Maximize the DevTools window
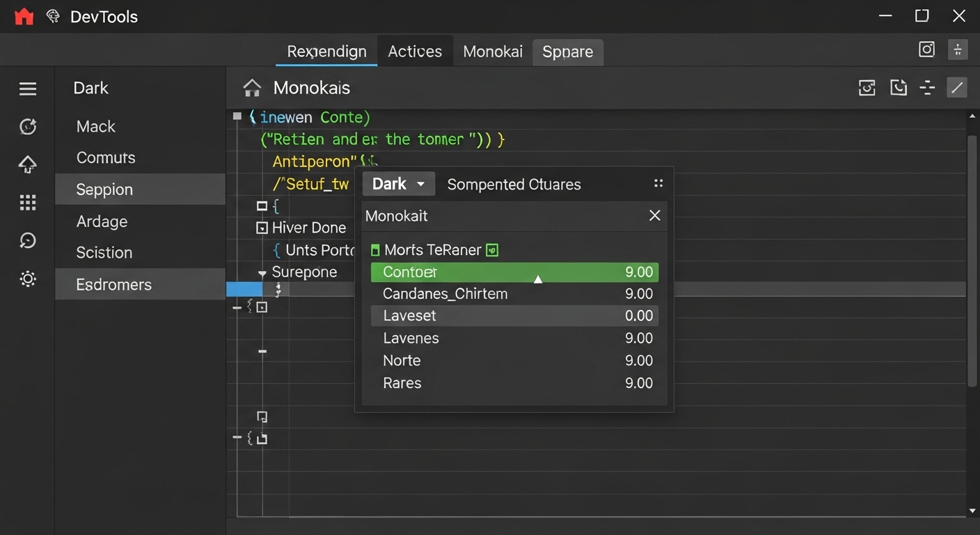The width and height of the screenshot is (980, 535). 922,16
